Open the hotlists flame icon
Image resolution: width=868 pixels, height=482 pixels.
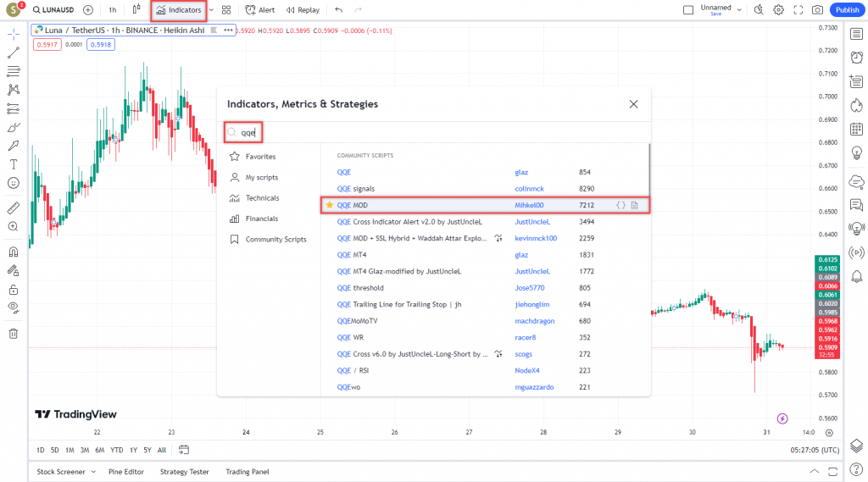856,105
